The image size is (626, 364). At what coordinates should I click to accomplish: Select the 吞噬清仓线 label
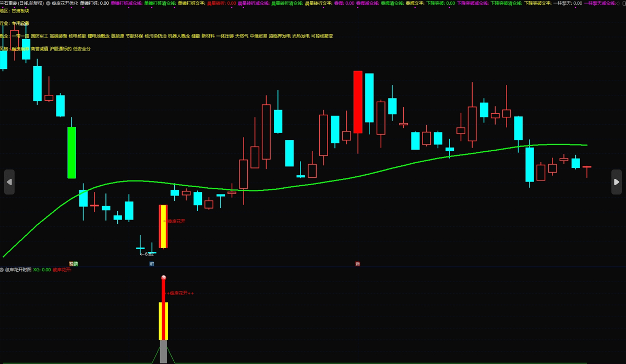tap(392, 3)
